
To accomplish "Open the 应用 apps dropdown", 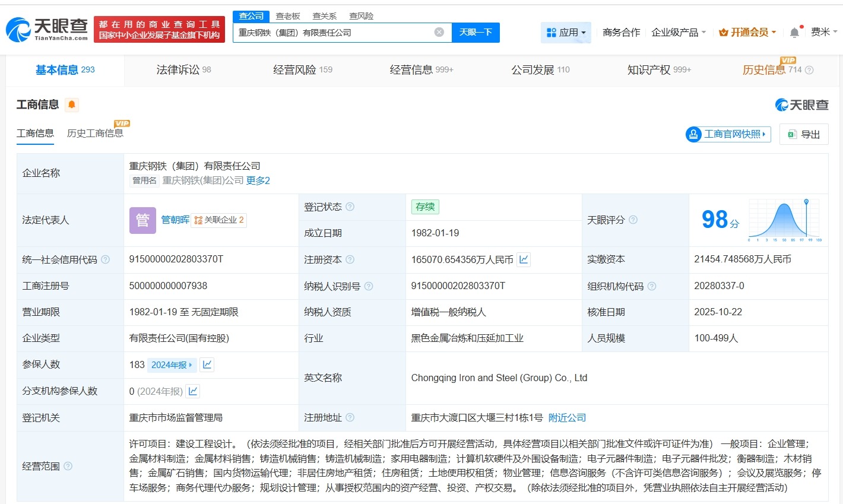I will click(x=566, y=31).
